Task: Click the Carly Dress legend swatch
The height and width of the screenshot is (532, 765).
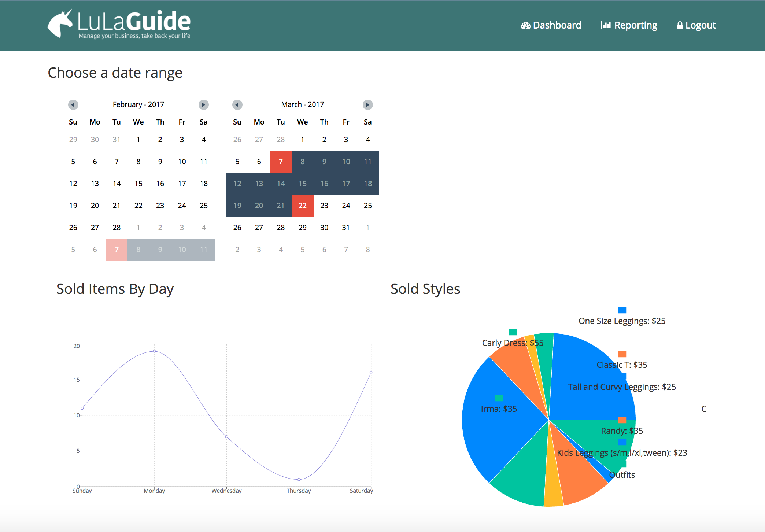Action: click(513, 332)
